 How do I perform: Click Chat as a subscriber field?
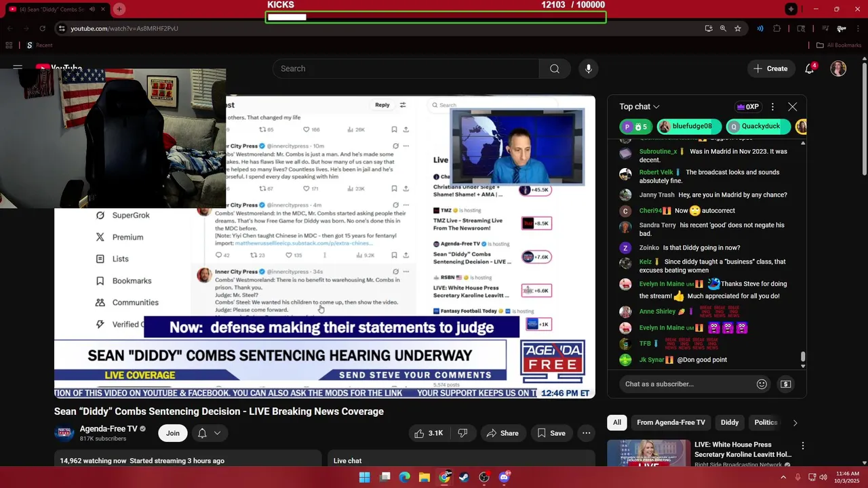(x=686, y=384)
